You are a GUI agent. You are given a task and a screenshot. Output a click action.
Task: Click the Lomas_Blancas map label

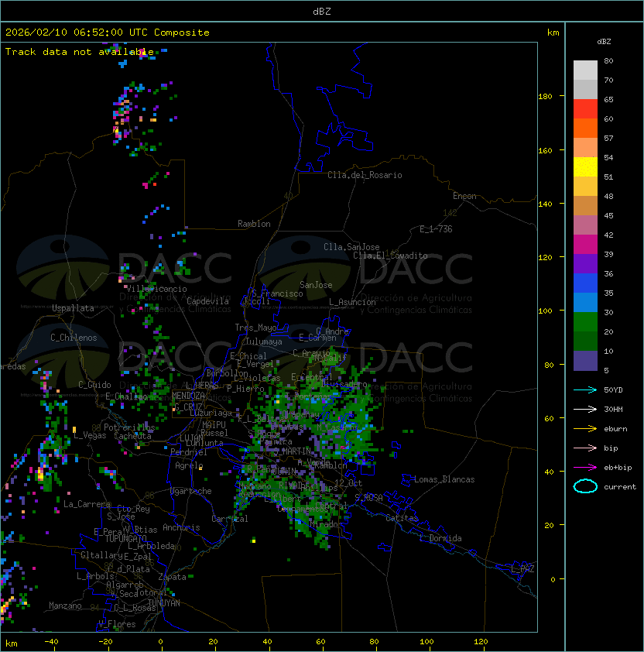click(x=444, y=479)
